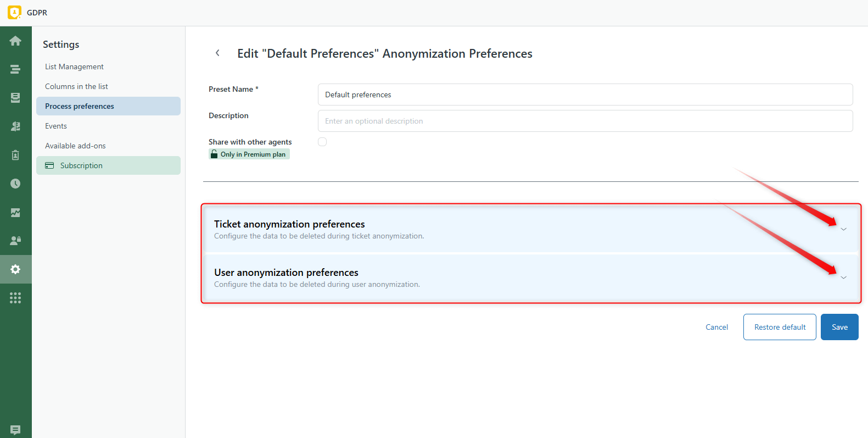Open the user-with-document icon in sidebar
The image size is (868, 438).
[x=15, y=126]
